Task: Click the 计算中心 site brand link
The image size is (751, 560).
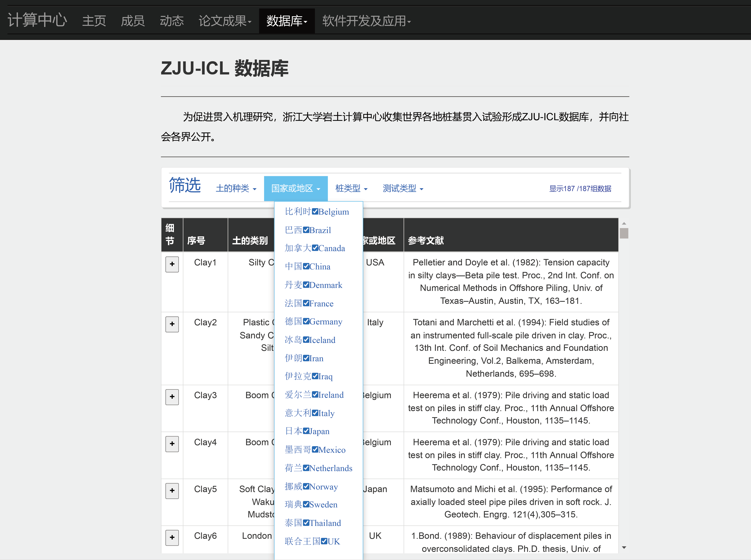Action: tap(37, 20)
